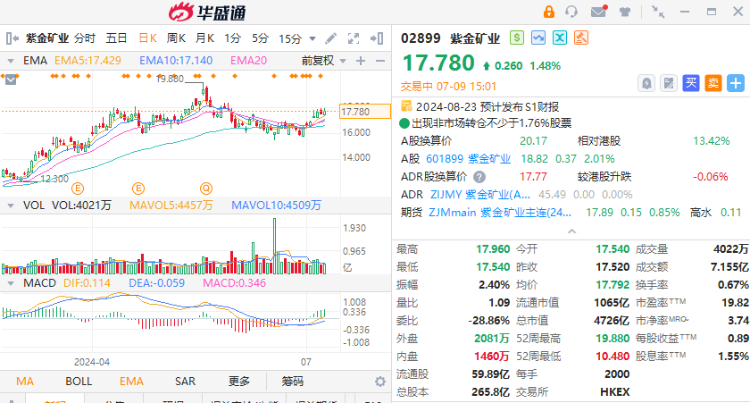Viewport: 750px width, 403px height.
Task: Expand EMA indicator dropdown triangle
Action: click(10, 61)
